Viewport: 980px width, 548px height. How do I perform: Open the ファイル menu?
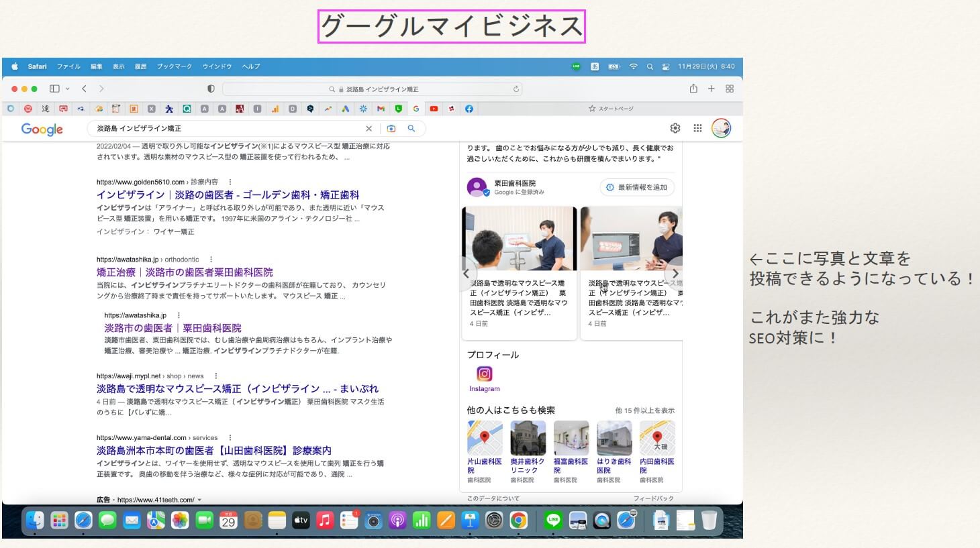(x=68, y=66)
